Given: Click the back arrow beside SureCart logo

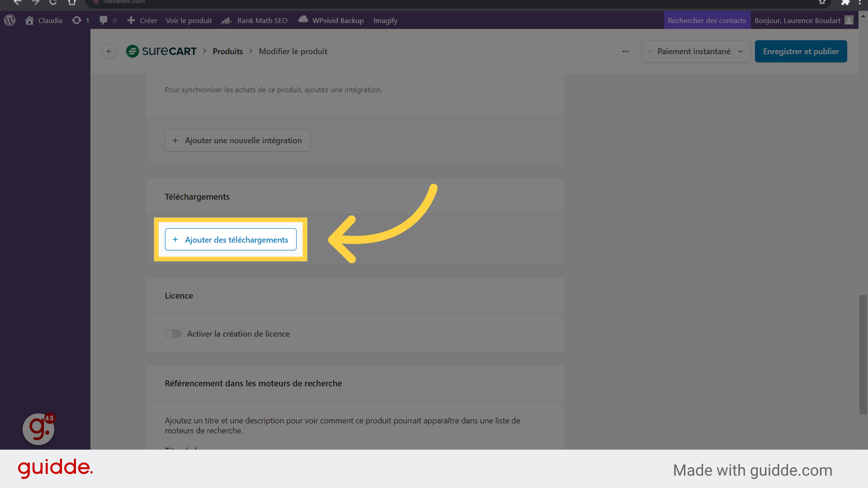Looking at the screenshot, I should tap(109, 52).
